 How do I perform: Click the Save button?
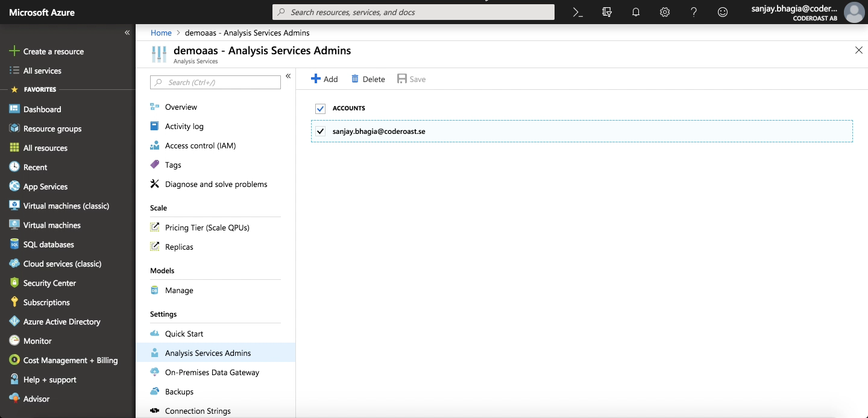(x=412, y=79)
